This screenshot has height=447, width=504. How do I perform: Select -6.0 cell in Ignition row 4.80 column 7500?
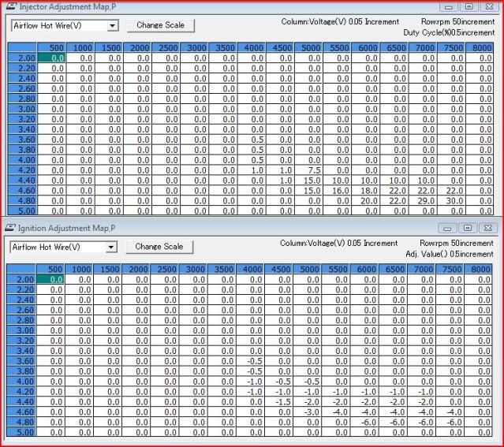[x=450, y=422]
